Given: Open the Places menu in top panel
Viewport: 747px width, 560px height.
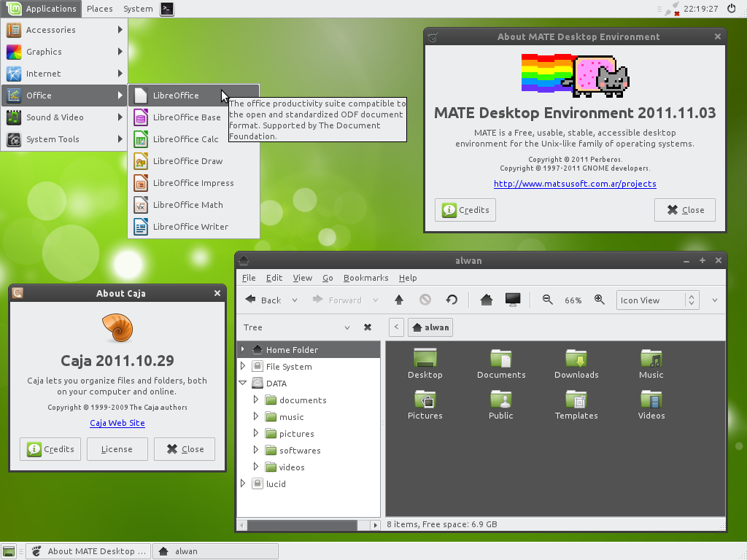Looking at the screenshot, I should (99, 9).
